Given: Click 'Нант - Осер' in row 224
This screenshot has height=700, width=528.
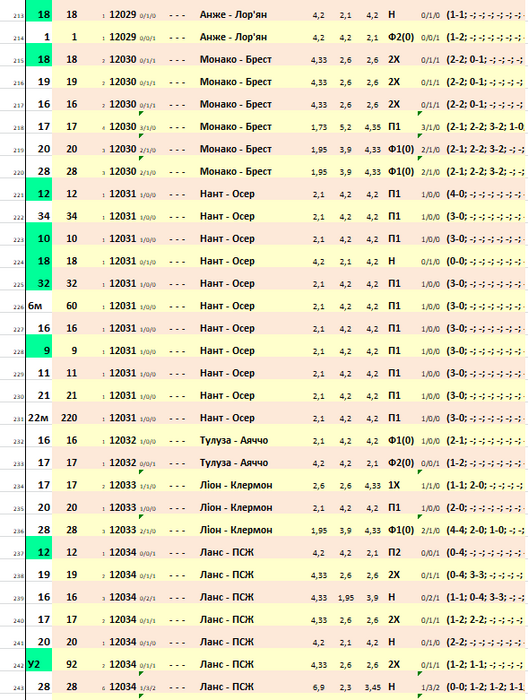Looking at the screenshot, I should click(227, 261).
